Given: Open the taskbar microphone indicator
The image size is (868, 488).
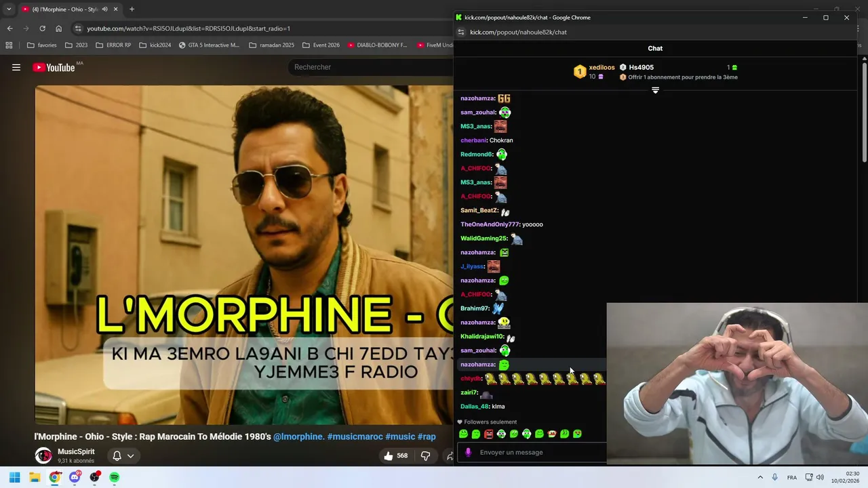Looking at the screenshot, I should point(775,477).
